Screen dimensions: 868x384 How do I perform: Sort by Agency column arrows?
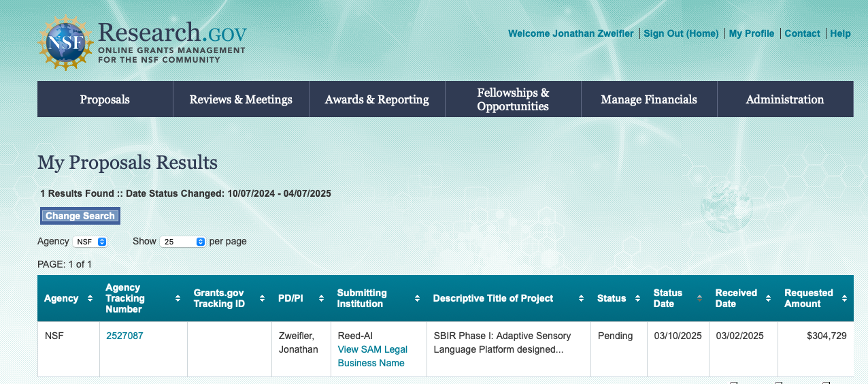point(90,299)
